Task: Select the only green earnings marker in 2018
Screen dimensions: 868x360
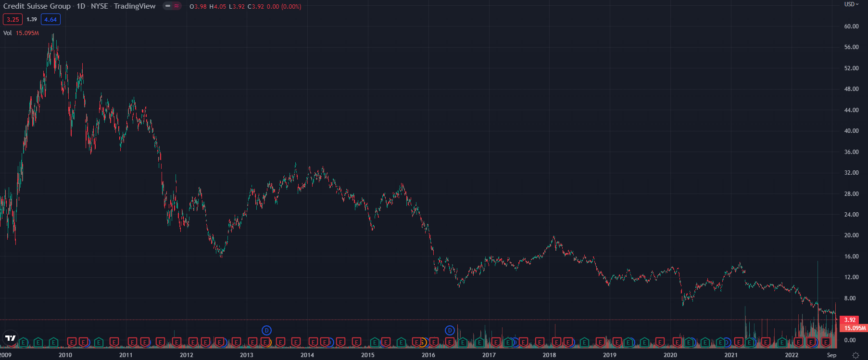Action: (x=584, y=343)
